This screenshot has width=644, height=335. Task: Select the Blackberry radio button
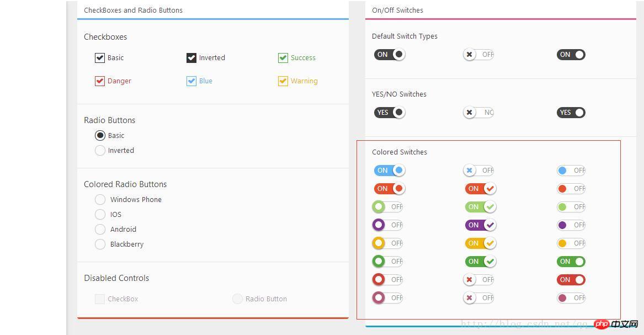100,244
